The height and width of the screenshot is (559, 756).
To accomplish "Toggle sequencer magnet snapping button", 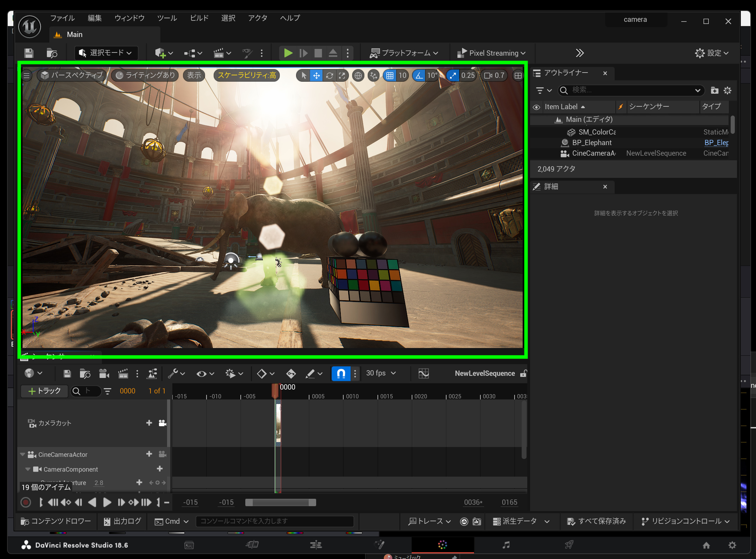I will [341, 373].
